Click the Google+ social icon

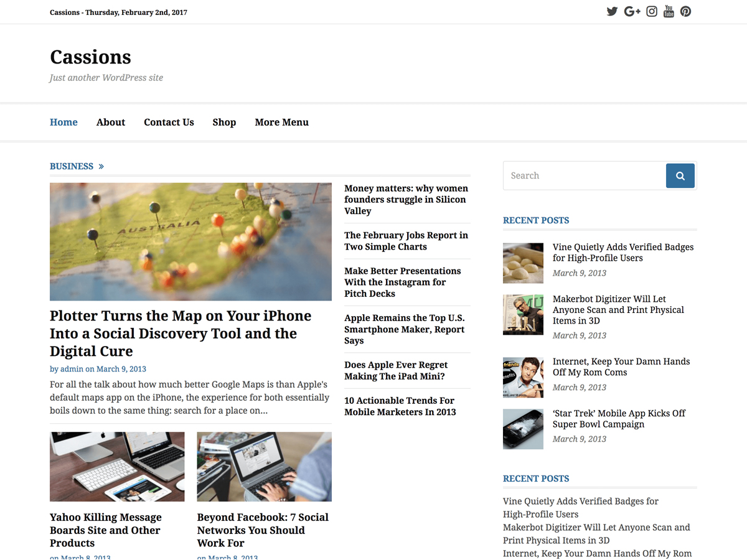tap(632, 11)
